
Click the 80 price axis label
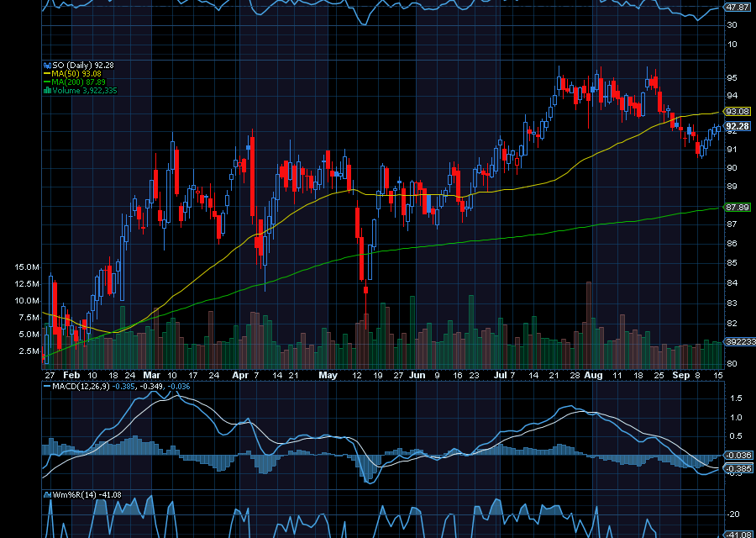pos(732,363)
